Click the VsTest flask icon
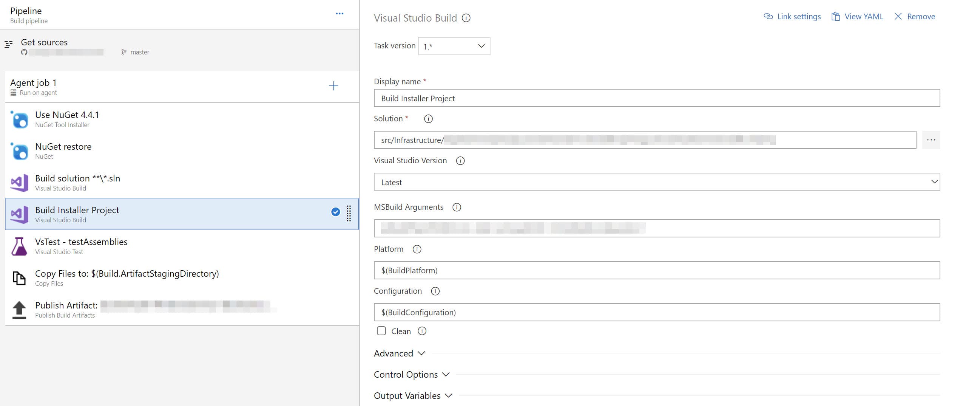 pos(19,246)
